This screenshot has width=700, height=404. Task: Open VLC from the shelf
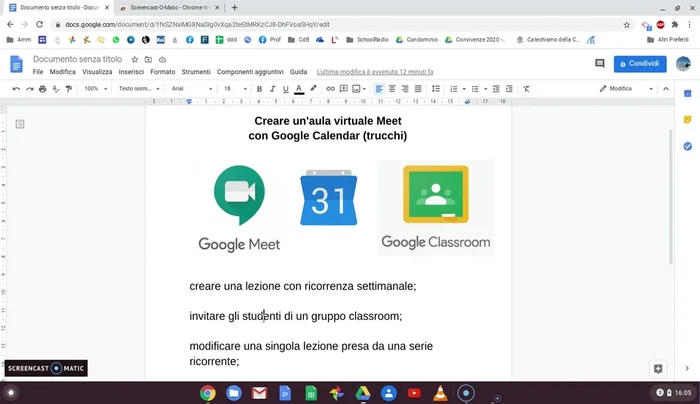[x=440, y=393]
